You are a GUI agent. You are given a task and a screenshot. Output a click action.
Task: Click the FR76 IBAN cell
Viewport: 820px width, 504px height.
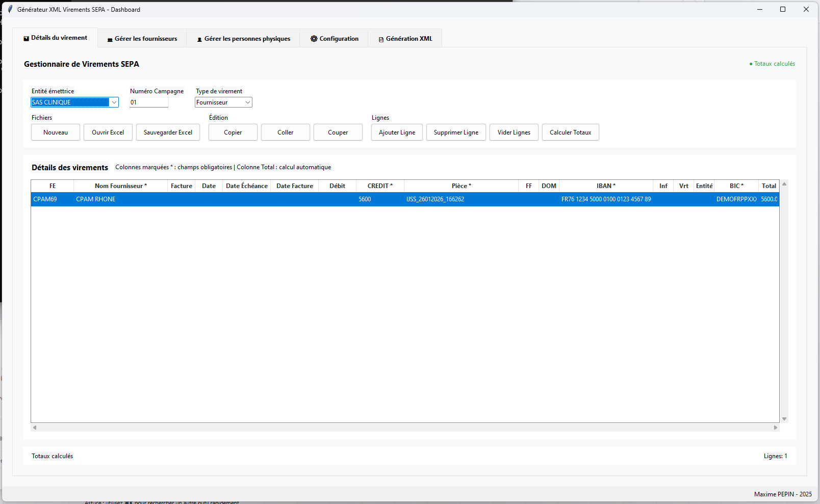click(x=606, y=199)
